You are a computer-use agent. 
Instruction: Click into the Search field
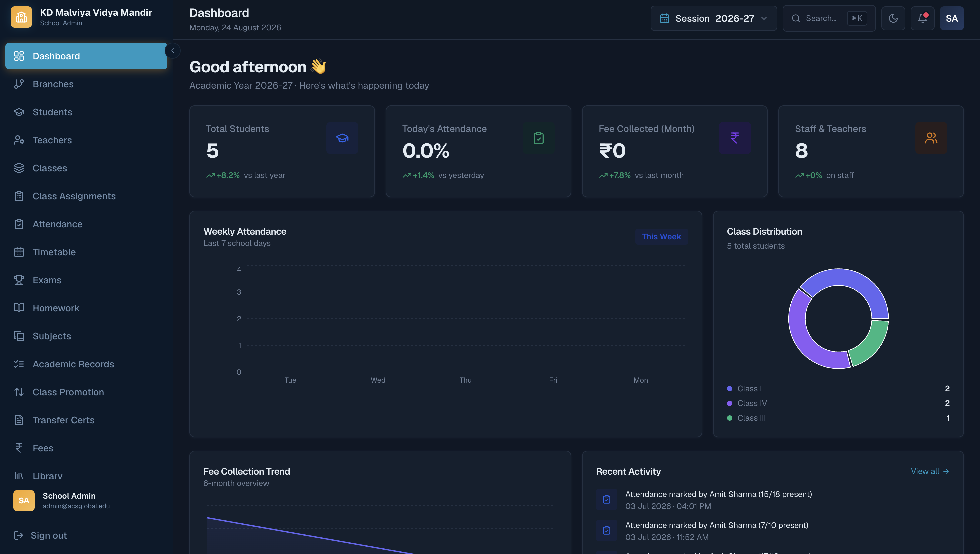pos(829,18)
